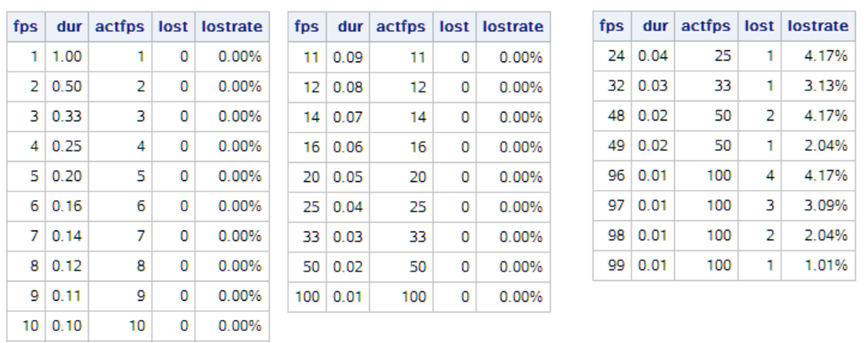Select the fps 14 cell in middle table

[307, 117]
